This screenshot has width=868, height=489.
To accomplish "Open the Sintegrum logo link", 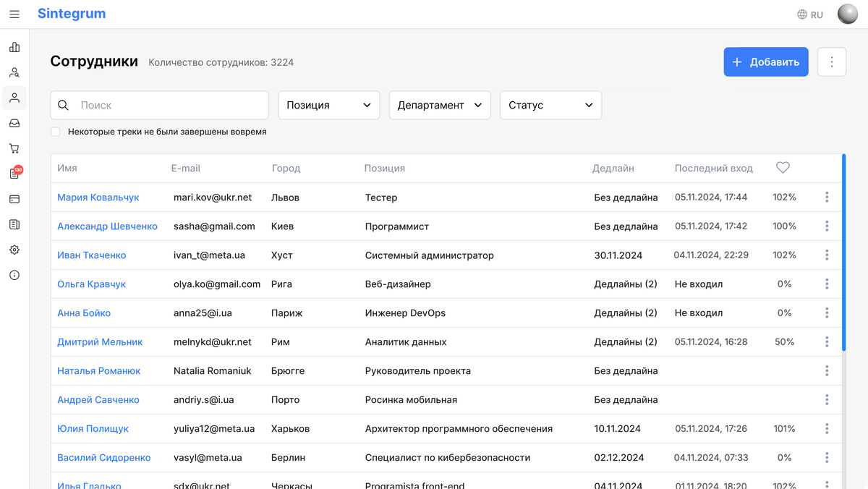I will pyautogui.click(x=72, y=14).
